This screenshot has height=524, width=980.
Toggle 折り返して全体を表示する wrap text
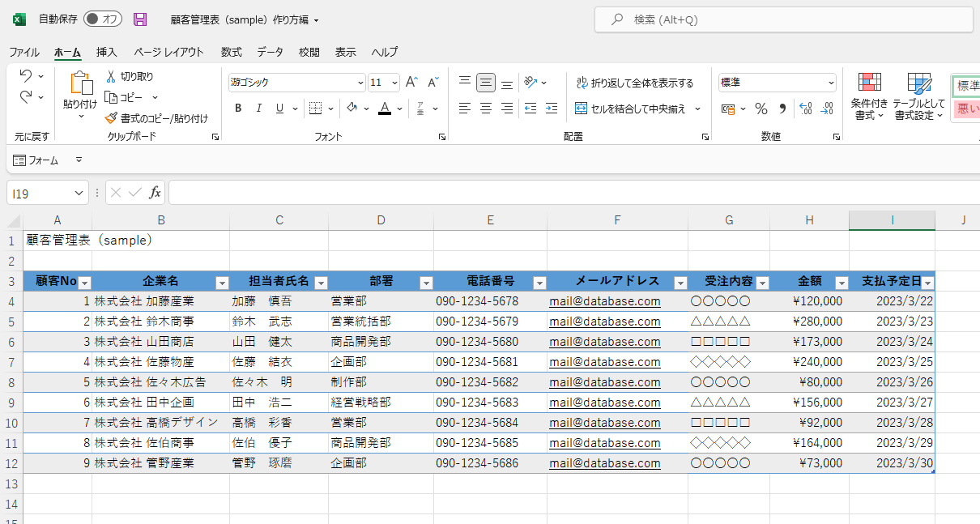[635, 83]
